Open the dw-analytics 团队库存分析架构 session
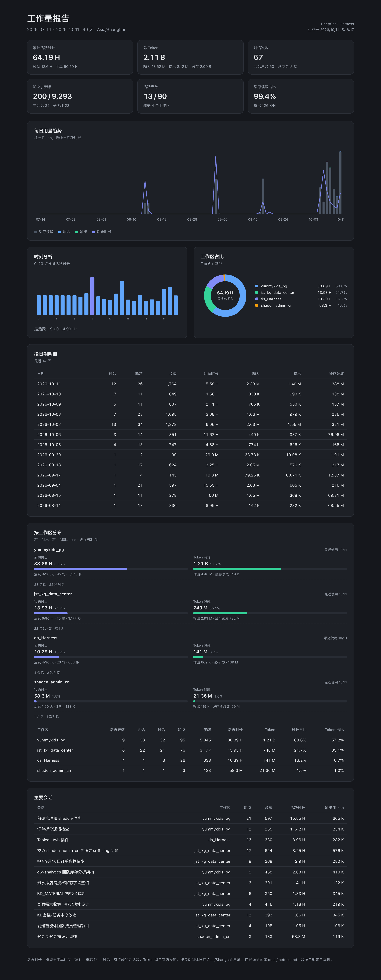 pos(190,872)
